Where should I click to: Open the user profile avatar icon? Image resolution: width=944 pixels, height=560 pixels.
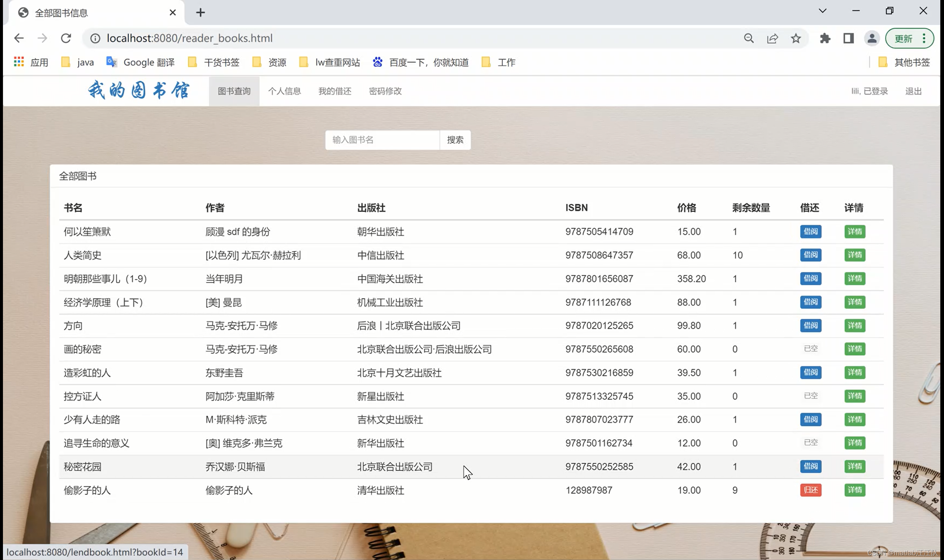[x=871, y=38]
